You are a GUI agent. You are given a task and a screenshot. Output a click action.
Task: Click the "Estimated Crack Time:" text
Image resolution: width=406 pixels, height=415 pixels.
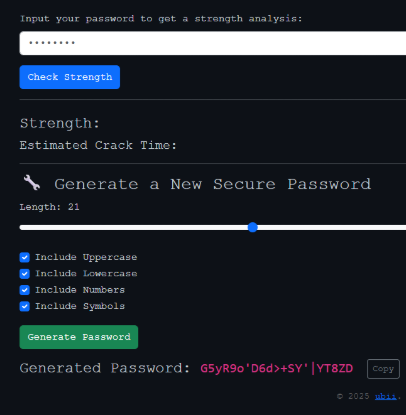(98, 145)
